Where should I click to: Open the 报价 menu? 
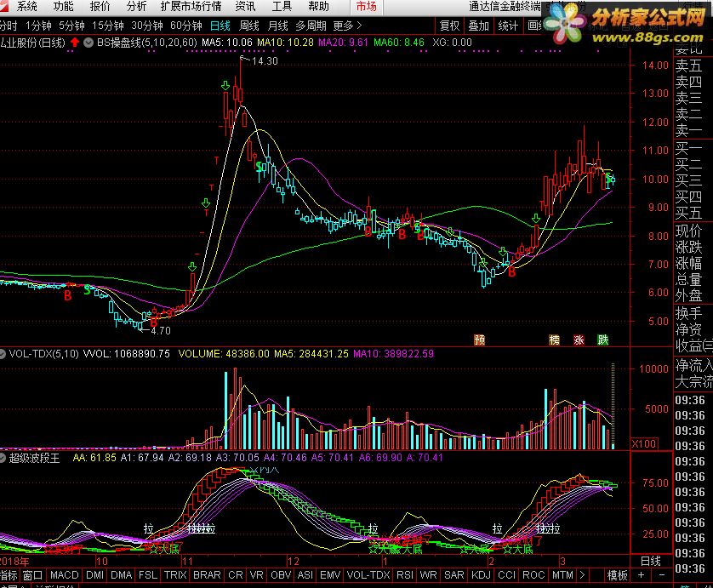point(100,6)
